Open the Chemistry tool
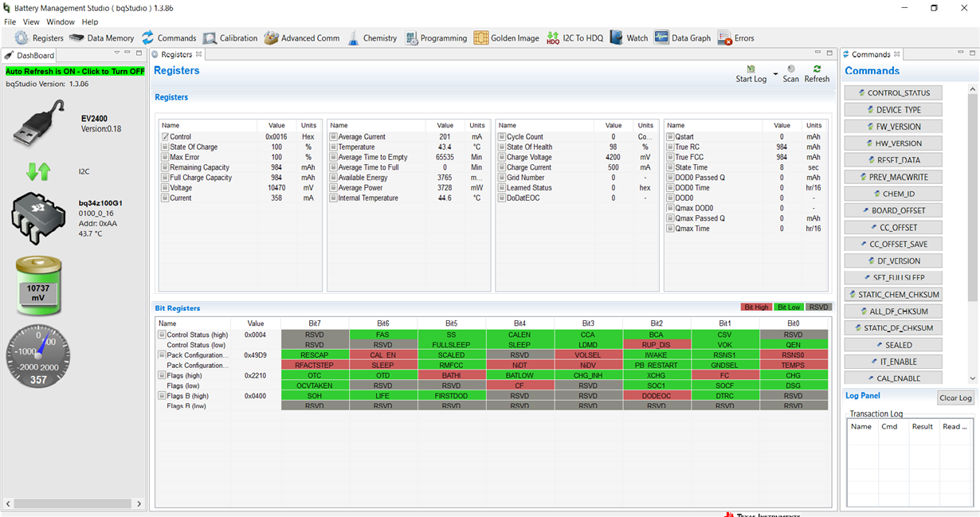Screen dimensions: 980x517 coord(372,38)
